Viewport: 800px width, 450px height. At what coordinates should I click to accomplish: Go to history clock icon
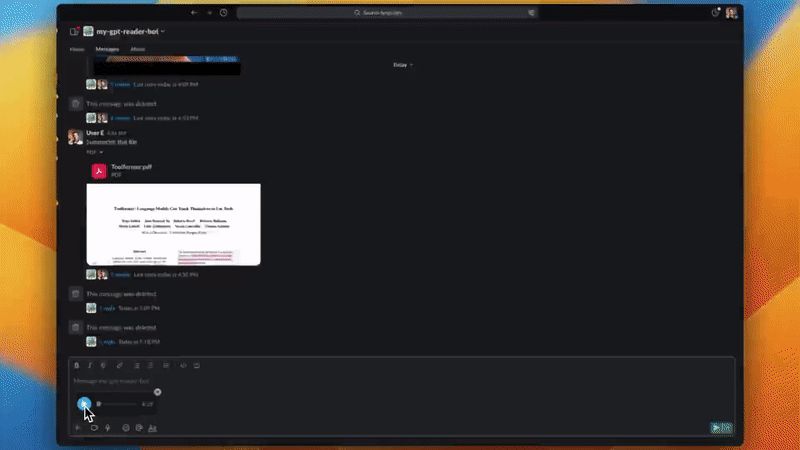click(x=223, y=13)
